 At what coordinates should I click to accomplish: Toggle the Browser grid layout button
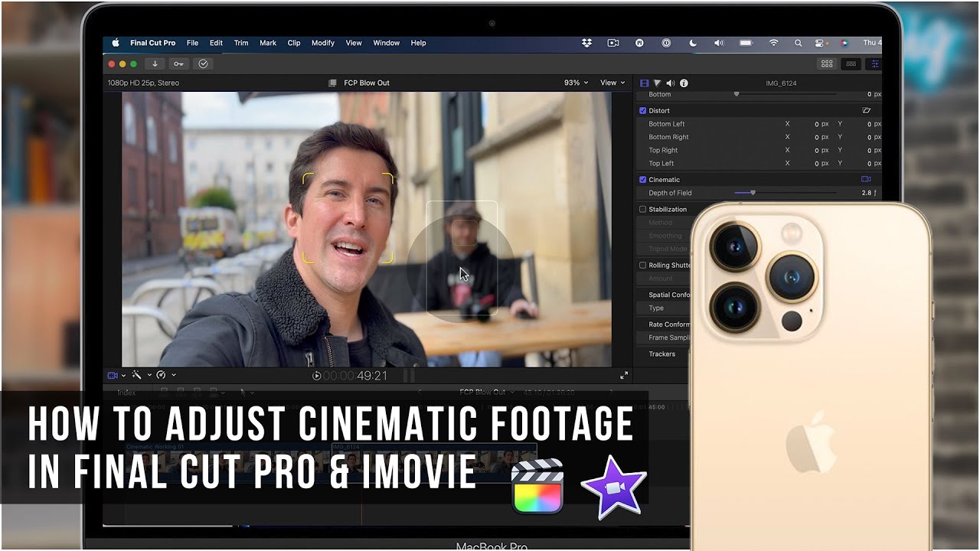coord(827,64)
